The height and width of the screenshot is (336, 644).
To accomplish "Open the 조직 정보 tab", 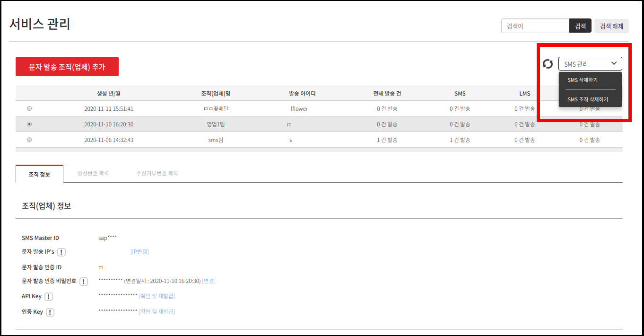I will pos(39,174).
